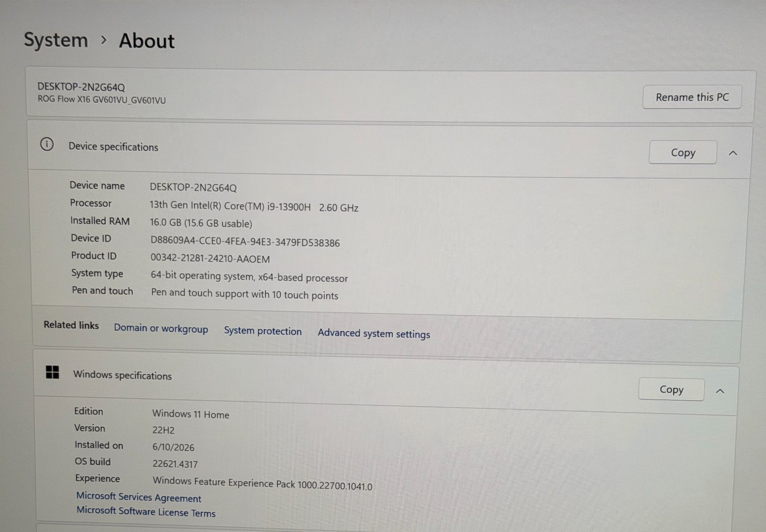Select the Device ID value D88609A4-CCE0-4FEA-94E3-3479FD538386
The image size is (766, 532).
245,242
